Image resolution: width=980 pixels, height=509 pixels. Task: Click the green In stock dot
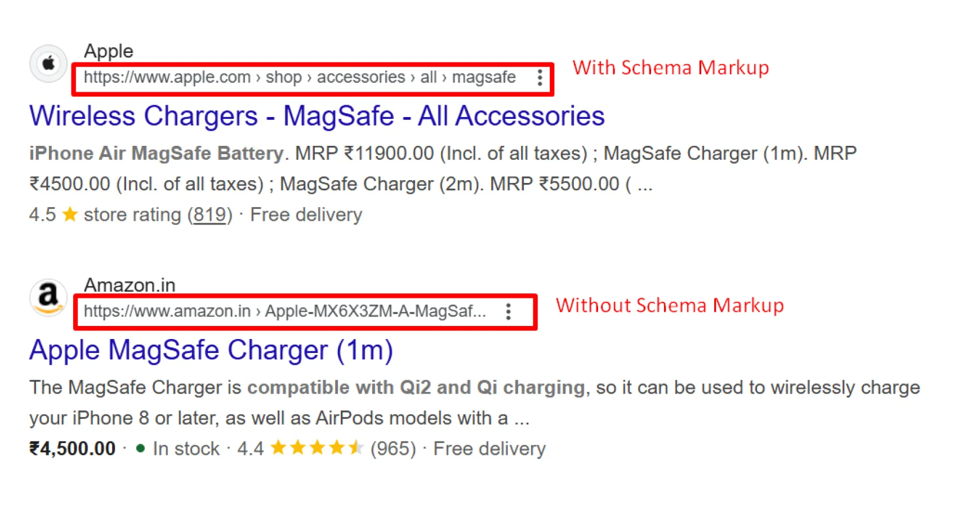click(140, 448)
